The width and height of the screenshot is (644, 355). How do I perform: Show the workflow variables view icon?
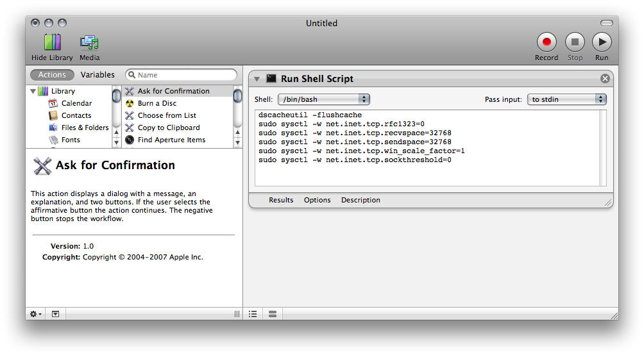[273, 314]
